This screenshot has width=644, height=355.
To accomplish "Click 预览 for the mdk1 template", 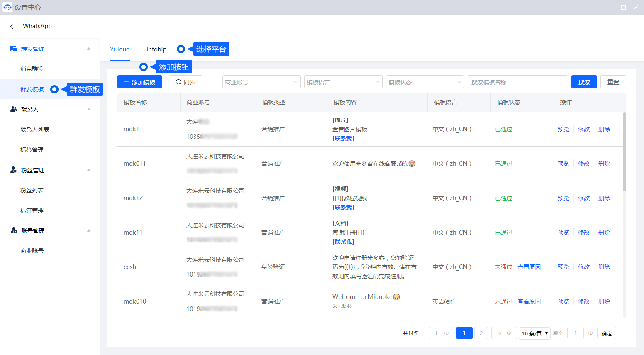I will [563, 129].
